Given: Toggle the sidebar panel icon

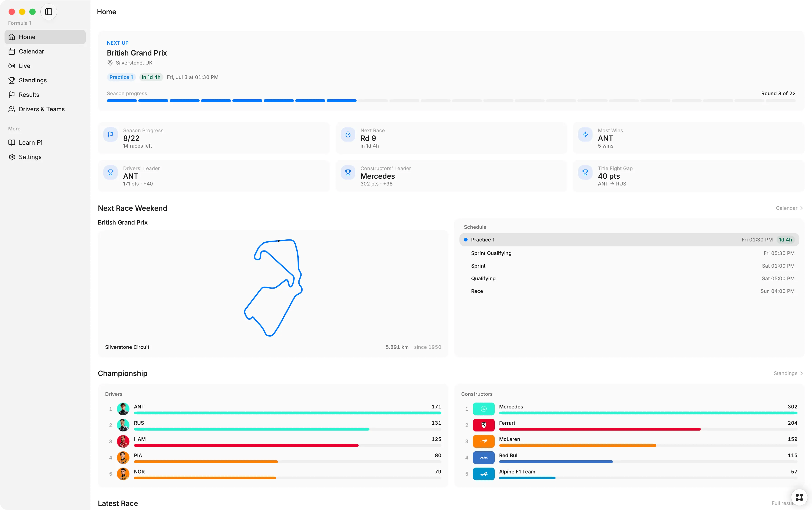Looking at the screenshot, I should pyautogui.click(x=48, y=12).
